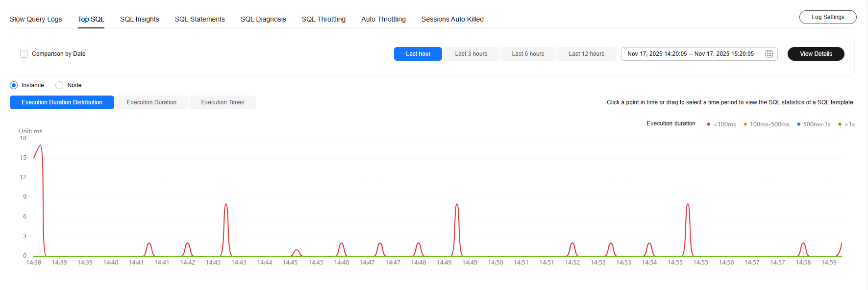Open the SQL Insights tab
868x290 pixels.
pos(140,19)
